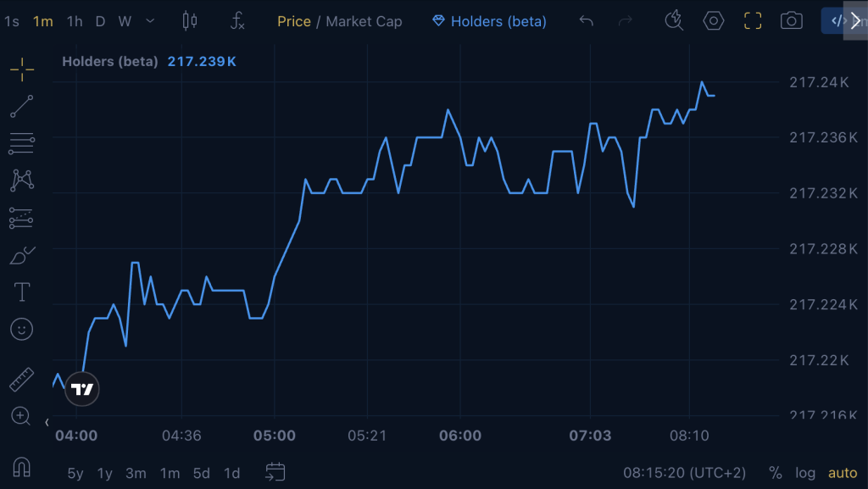868x489 pixels.
Task: Set the range to 5y
Action: tap(75, 474)
